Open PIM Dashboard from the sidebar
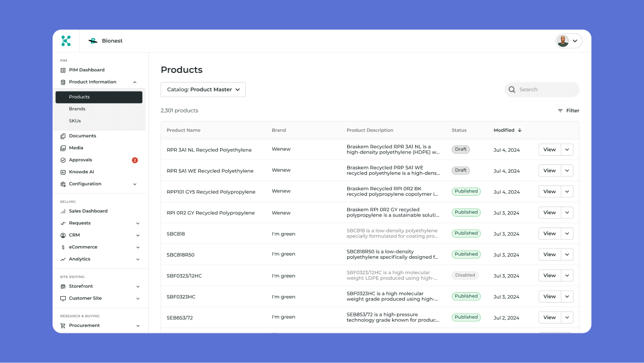 click(87, 70)
